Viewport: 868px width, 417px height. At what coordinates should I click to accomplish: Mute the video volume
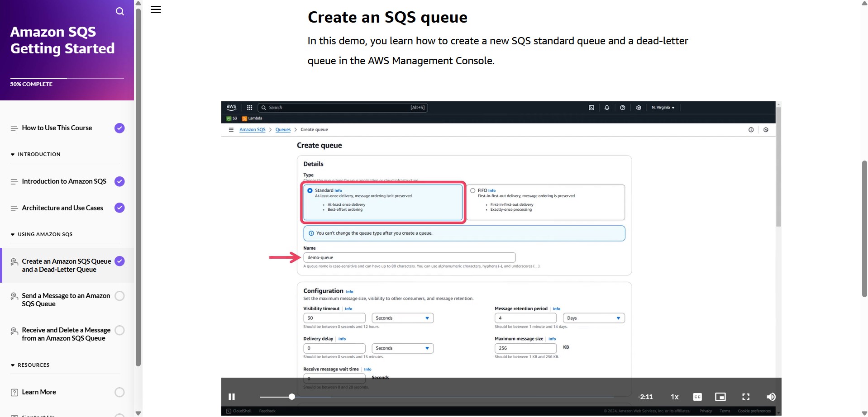(771, 397)
